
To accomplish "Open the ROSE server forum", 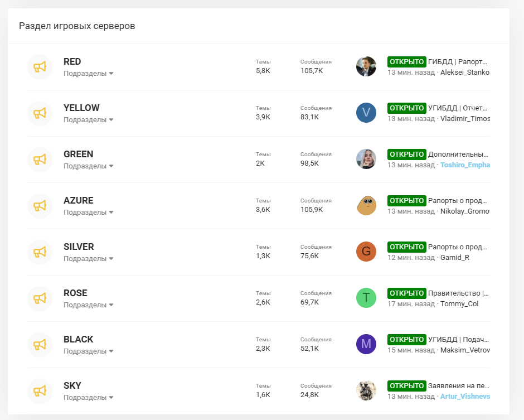I will (75, 293).
